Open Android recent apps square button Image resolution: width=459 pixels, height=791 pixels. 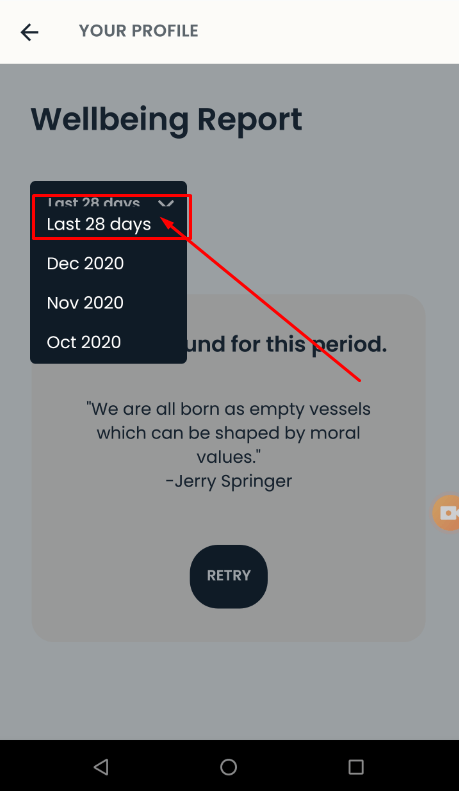[356, 767]
